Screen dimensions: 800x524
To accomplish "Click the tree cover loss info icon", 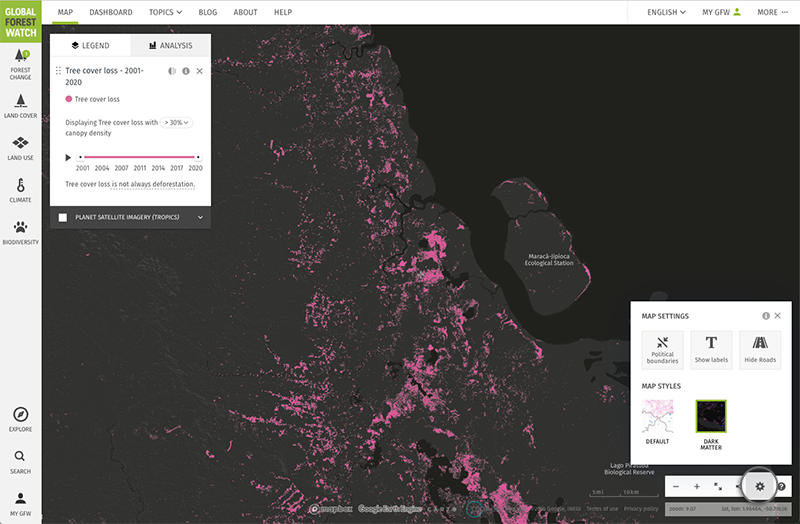I will [x=186, y=71].
